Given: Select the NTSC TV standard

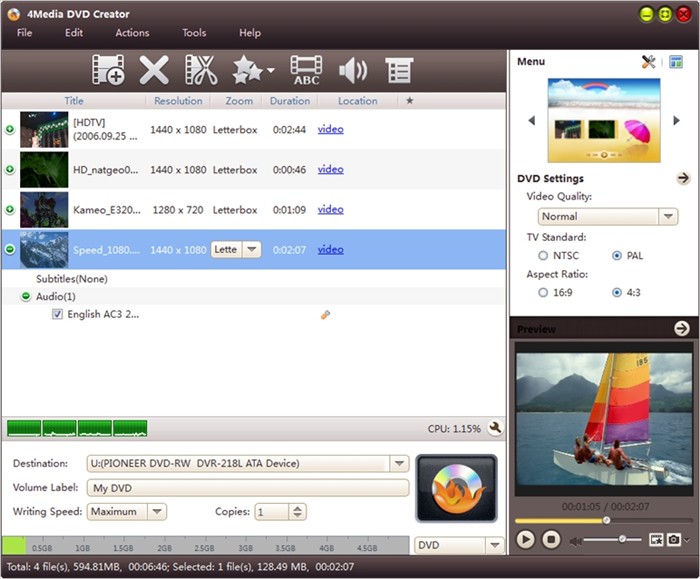Looking at the screenshot, I should click(543, 256).
